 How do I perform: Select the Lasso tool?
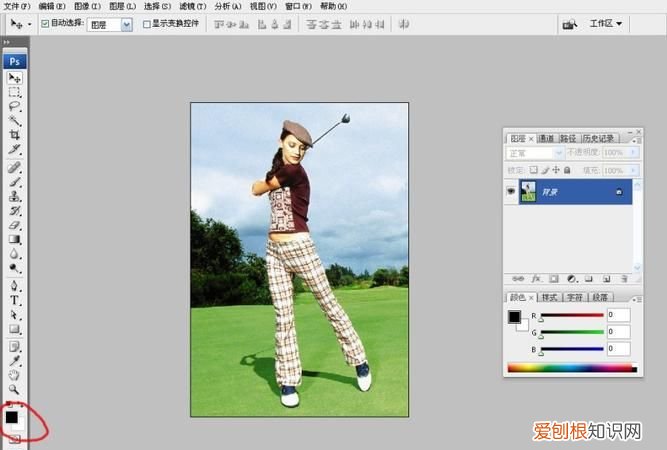(15, 106)
